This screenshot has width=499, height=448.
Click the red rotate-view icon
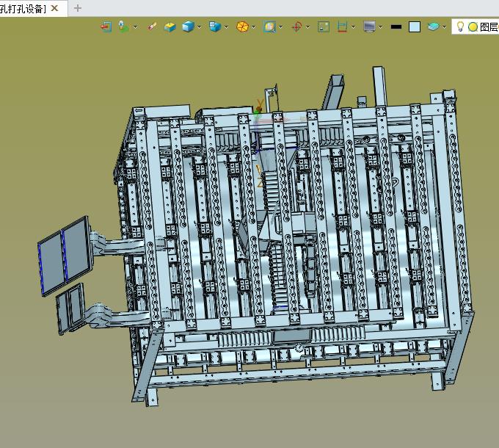click(297, 26)
